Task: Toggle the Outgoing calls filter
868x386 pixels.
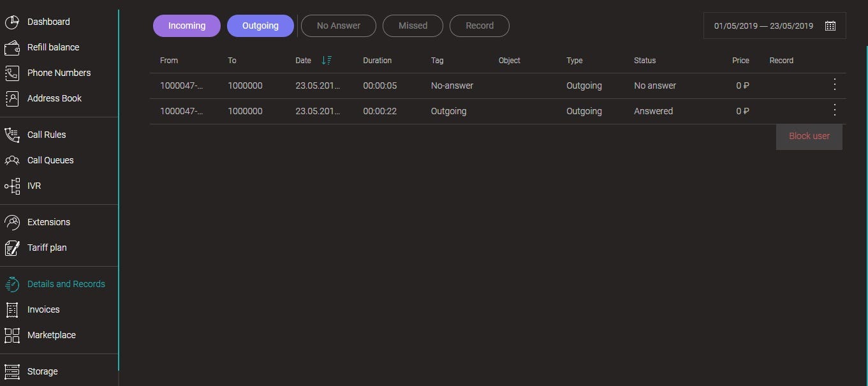Action: click(260, 26)
